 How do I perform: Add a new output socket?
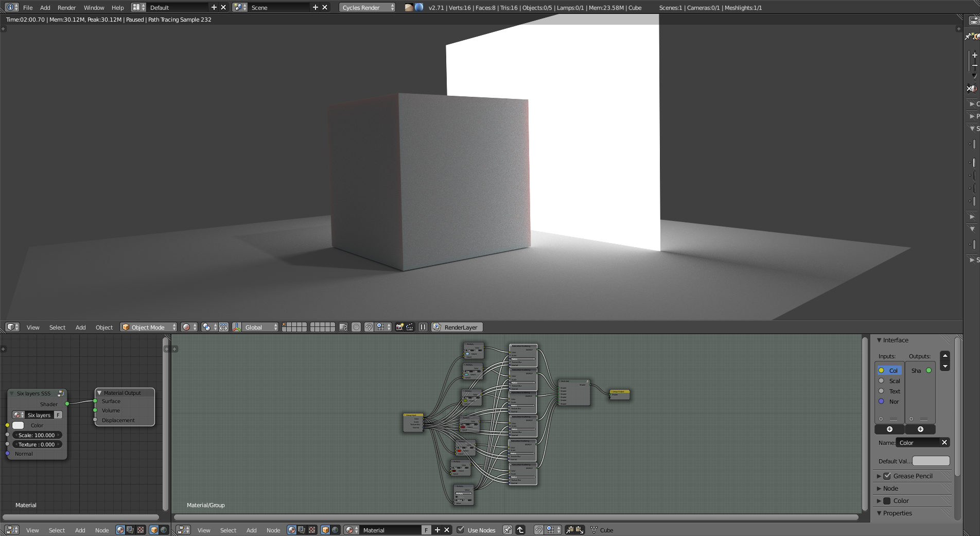(x=920, y=429)
